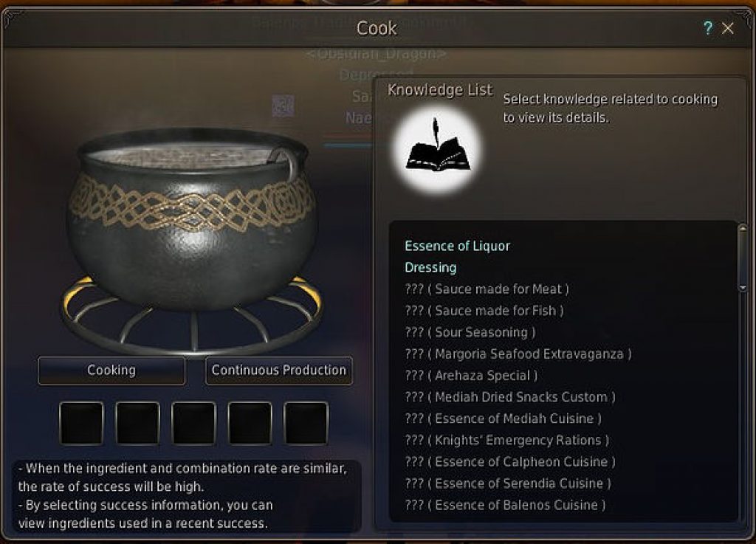Close the Cook window
The image size is (756, 544).
(x=727, y=29)
